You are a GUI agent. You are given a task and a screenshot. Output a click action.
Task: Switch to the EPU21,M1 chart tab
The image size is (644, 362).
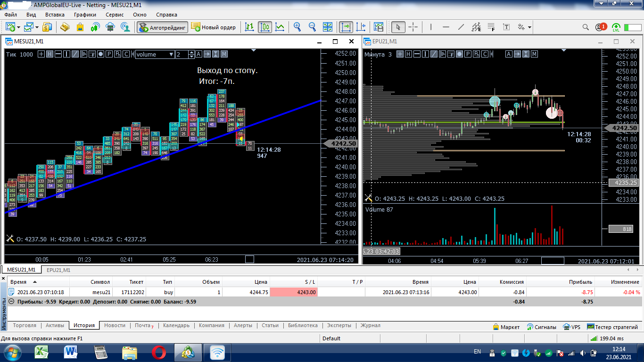[x=58, y=270]
